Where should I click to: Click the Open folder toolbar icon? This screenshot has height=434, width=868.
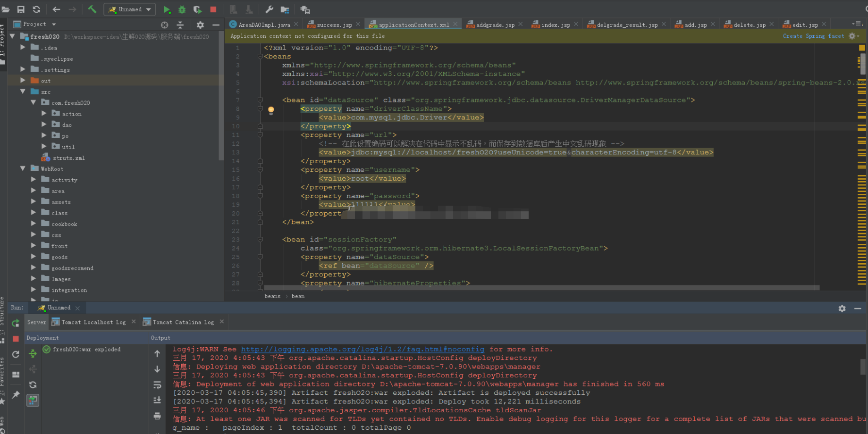click(x=5, y=9)
